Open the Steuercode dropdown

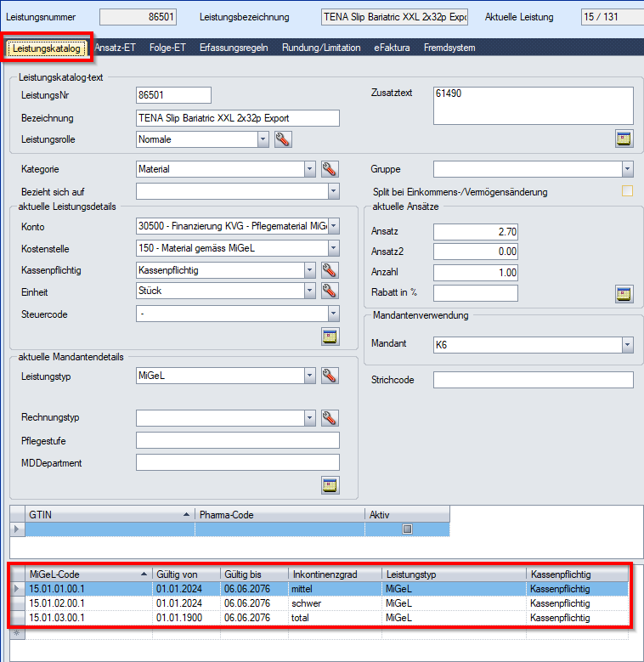pos(333,314)
